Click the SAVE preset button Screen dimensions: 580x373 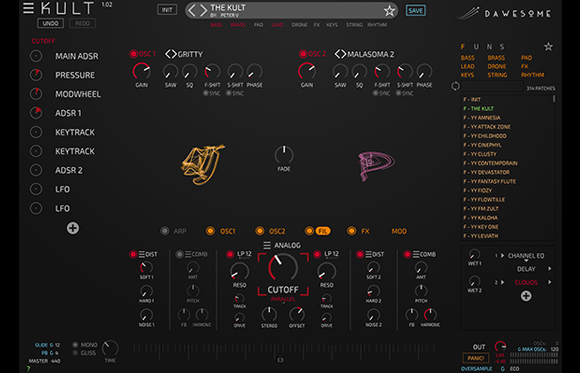tap(416, 10)
